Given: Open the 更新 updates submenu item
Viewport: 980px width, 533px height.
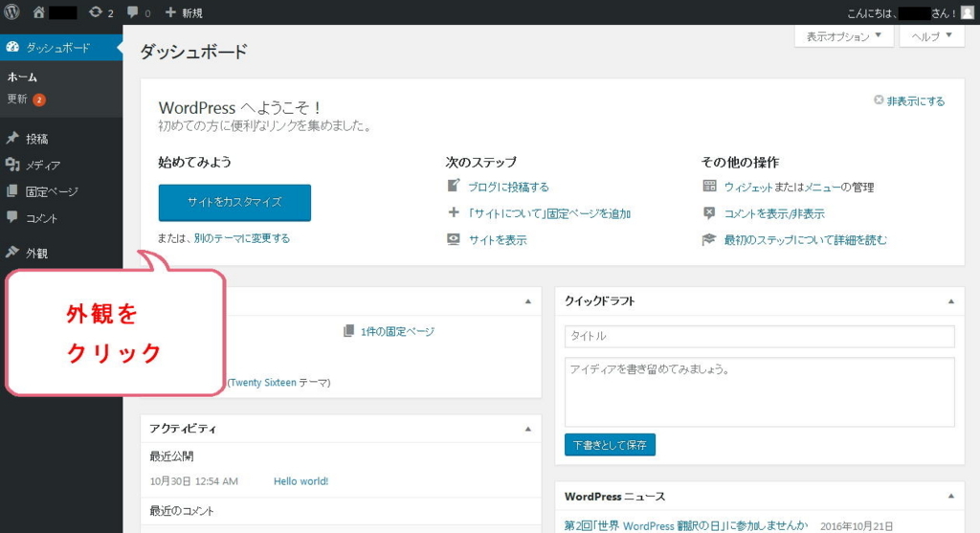Looking at the screenshot, I should click(x=17, y=99).
